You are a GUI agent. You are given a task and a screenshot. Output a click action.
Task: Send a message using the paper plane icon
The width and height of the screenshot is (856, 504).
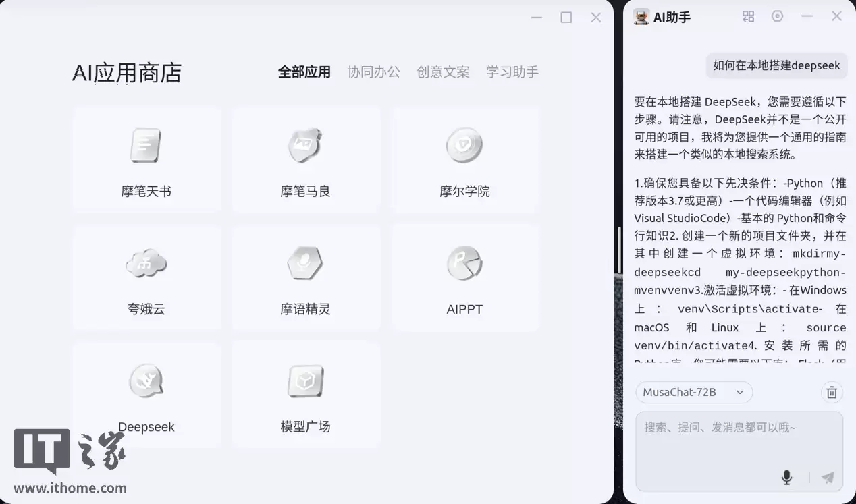point(829,477)
